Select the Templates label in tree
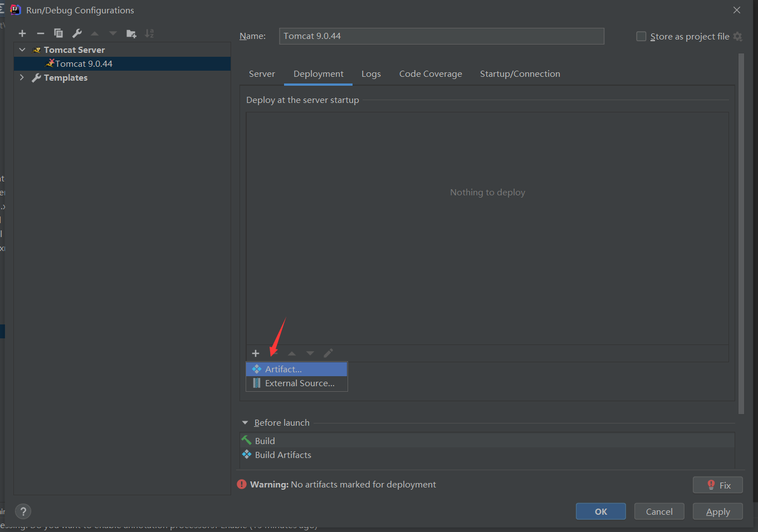Screen dimensions: 758x532 tap(66, 77)
